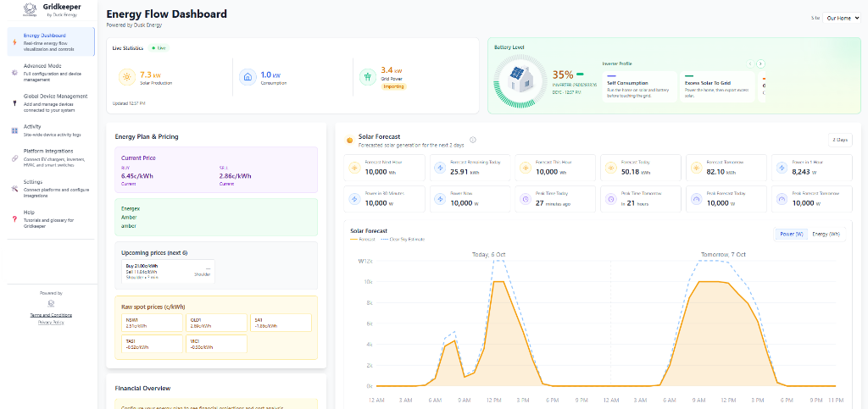Go to previous inverter profile with left chevron
Screen dimensions: 868x409
pos(750,64)
